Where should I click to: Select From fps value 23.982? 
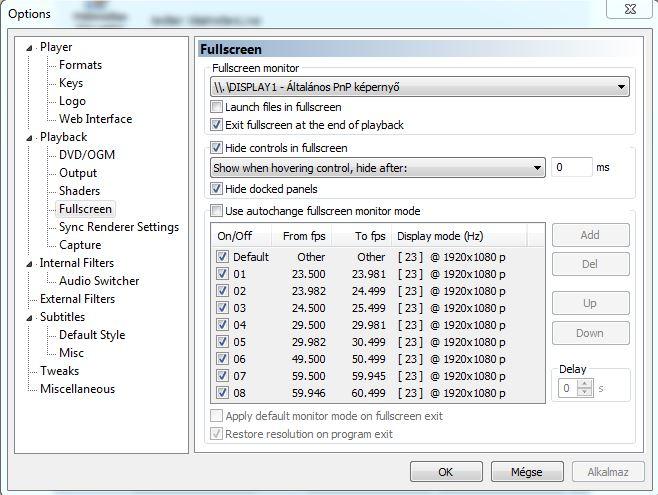coord(308,291)
